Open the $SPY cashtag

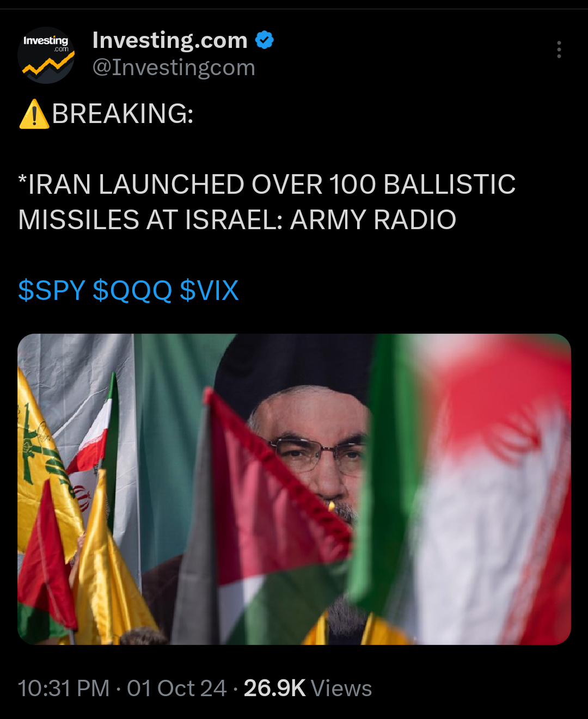click(52, 290)
